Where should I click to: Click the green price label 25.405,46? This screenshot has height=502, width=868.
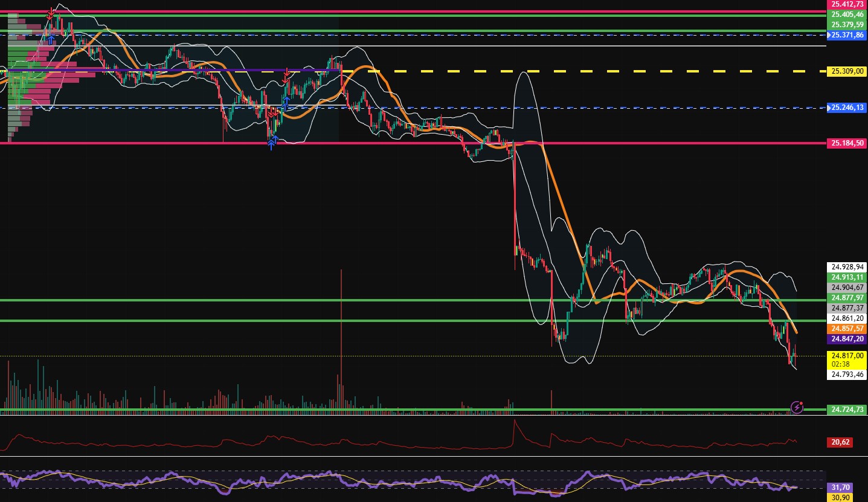[x=847, y=14]
